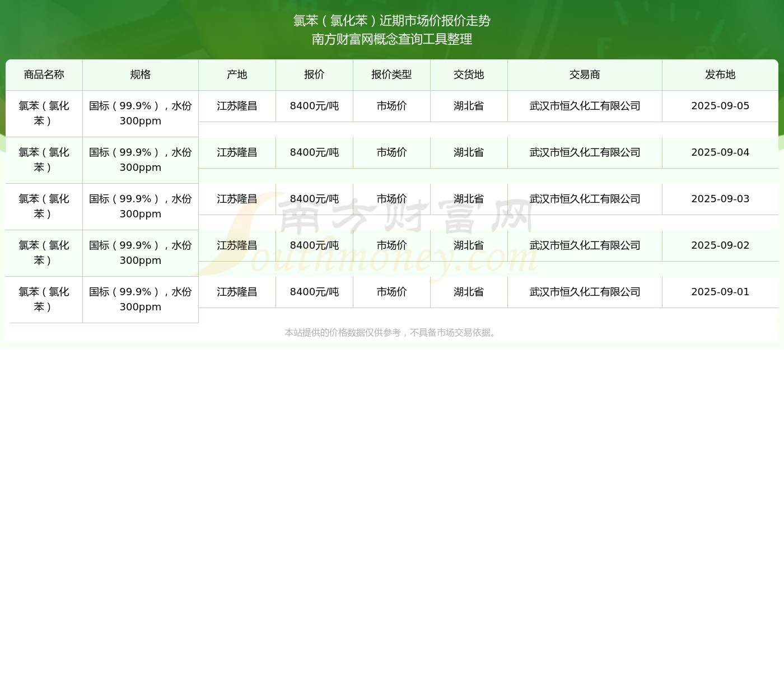This screenshot has height=675, width=784.
Task: Click 武汉市恒久化工有限公司 in the 2025-09-03 row
Action: click(585, 199)
